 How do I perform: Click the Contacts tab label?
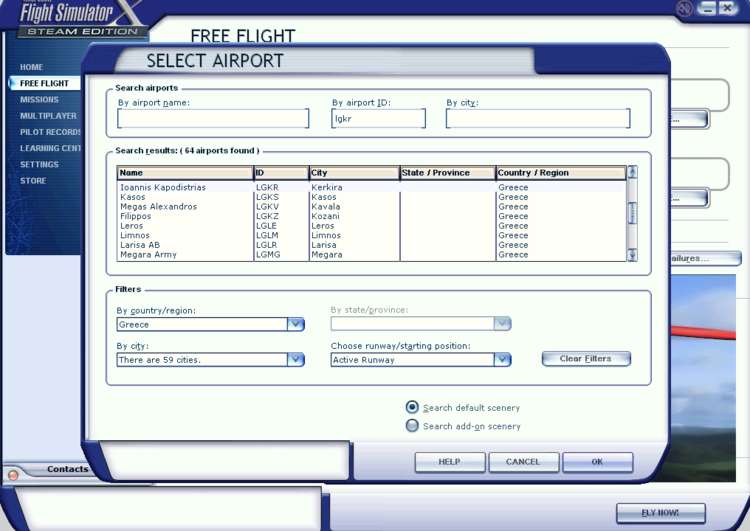pos(67,469)
